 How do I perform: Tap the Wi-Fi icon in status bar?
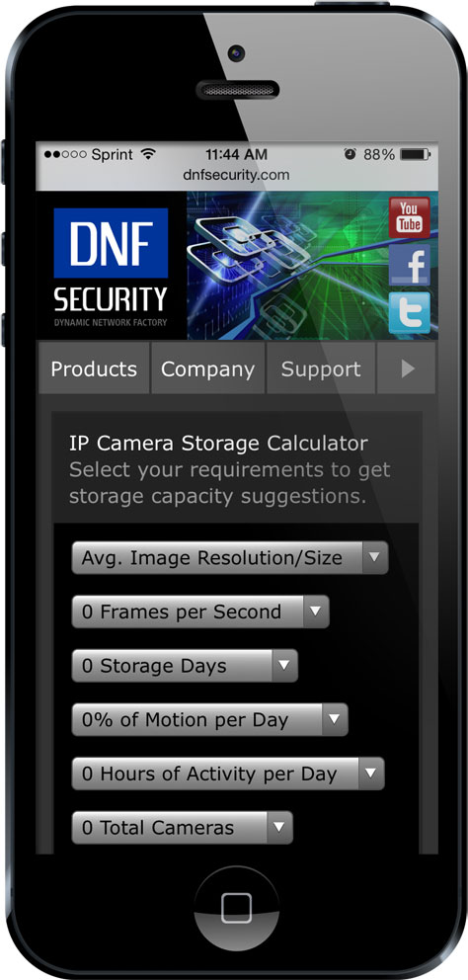[x=148, y=154]
